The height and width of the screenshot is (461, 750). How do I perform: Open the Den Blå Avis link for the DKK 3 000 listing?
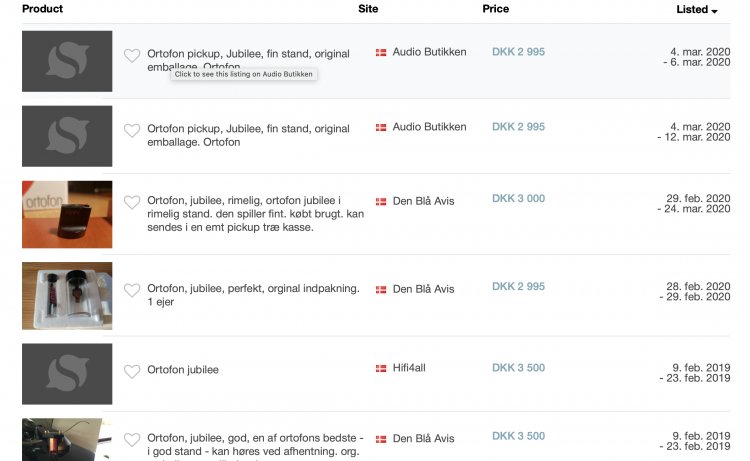click(x=423, y=201)
